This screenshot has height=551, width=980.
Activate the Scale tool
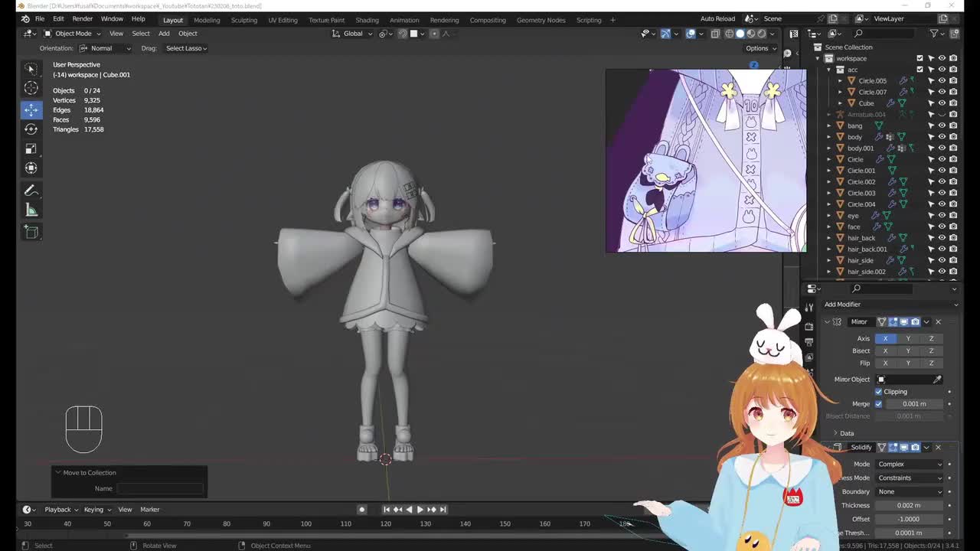pyautogui.click(x=31, y=148)
